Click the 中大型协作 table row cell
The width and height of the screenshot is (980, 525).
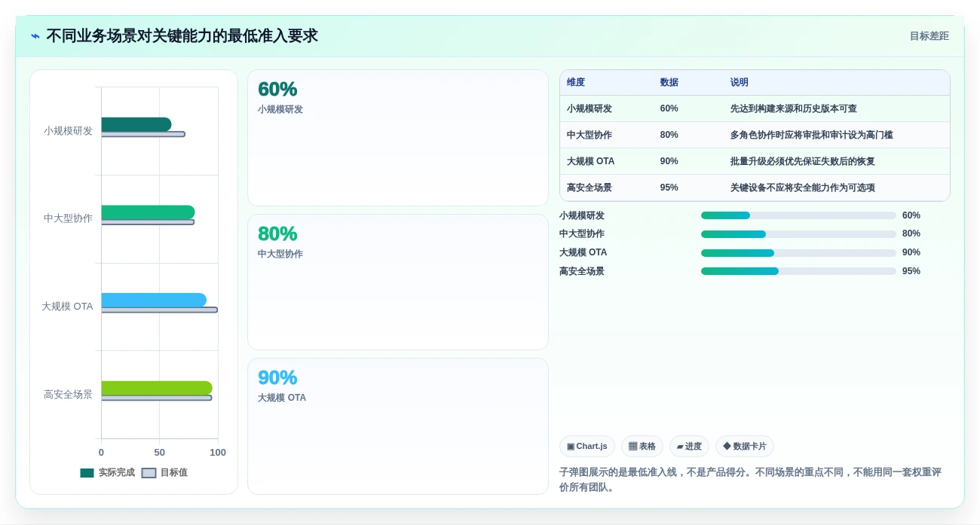590,135
